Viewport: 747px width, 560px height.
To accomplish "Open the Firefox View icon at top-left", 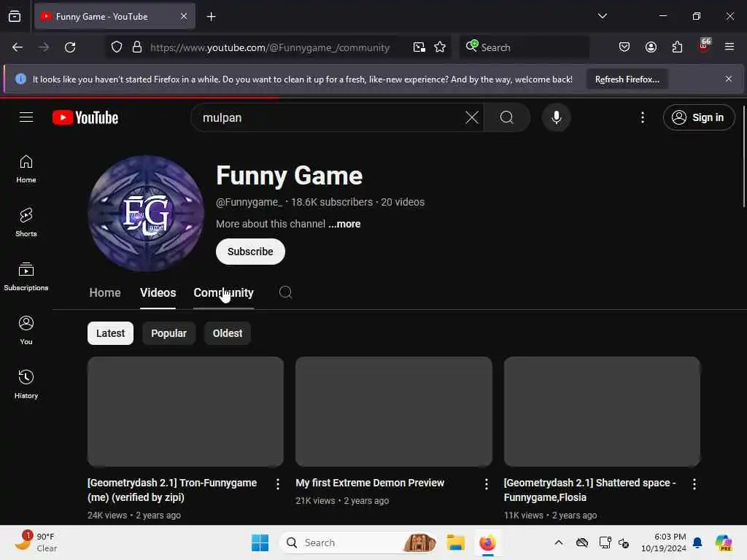I will point(15,17).
